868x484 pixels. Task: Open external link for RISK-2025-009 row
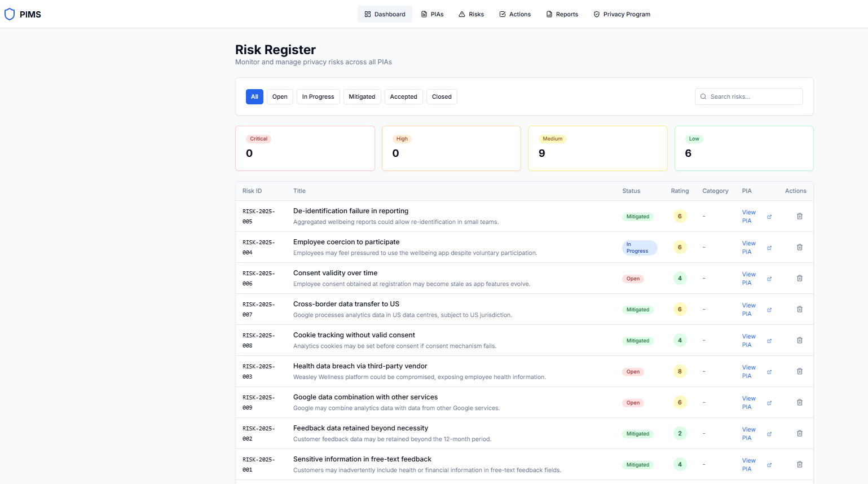tap(769, 403)
